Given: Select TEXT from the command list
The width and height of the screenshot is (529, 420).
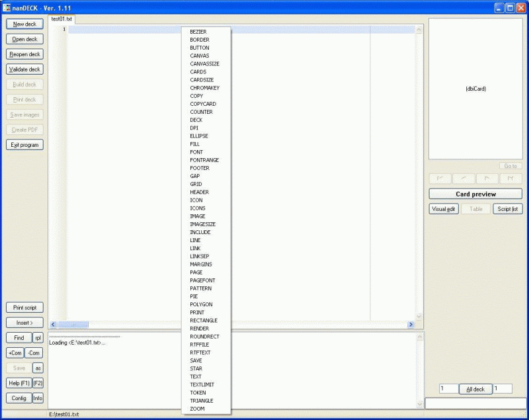Looking at the screenshot, I should click(196, 377).
